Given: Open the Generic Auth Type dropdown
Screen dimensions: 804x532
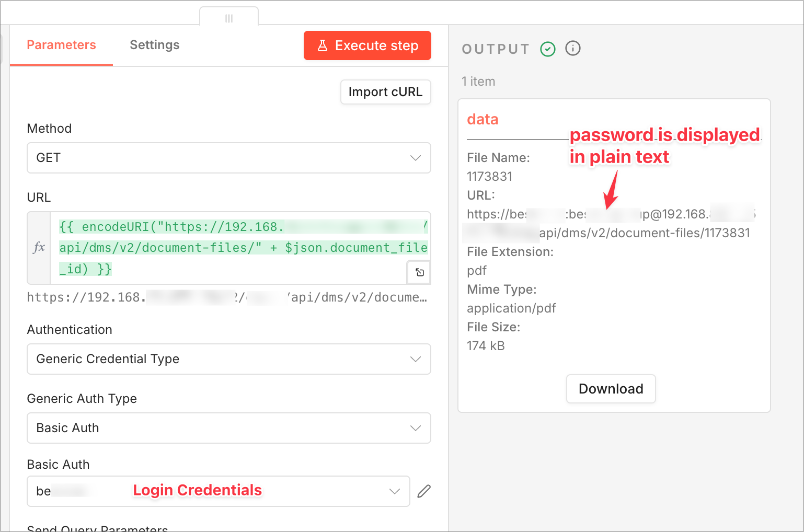Looking at the screenshot, I should point(228,428).
